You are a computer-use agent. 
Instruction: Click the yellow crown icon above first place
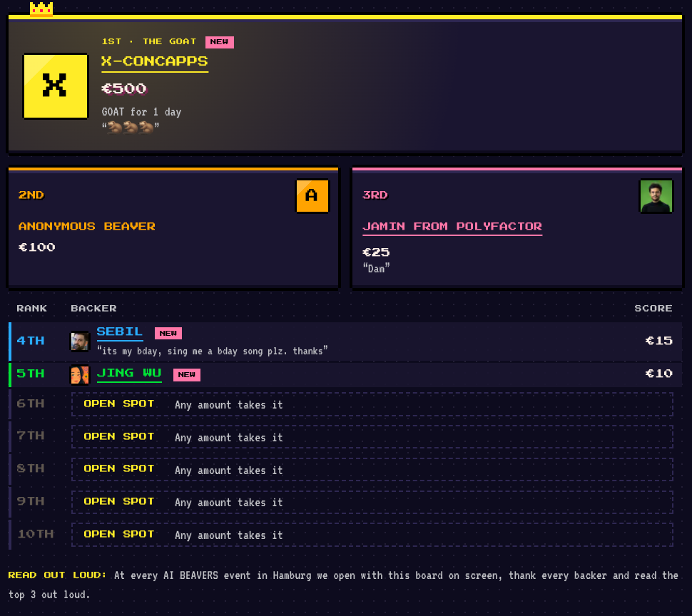(x=41, y=9)
